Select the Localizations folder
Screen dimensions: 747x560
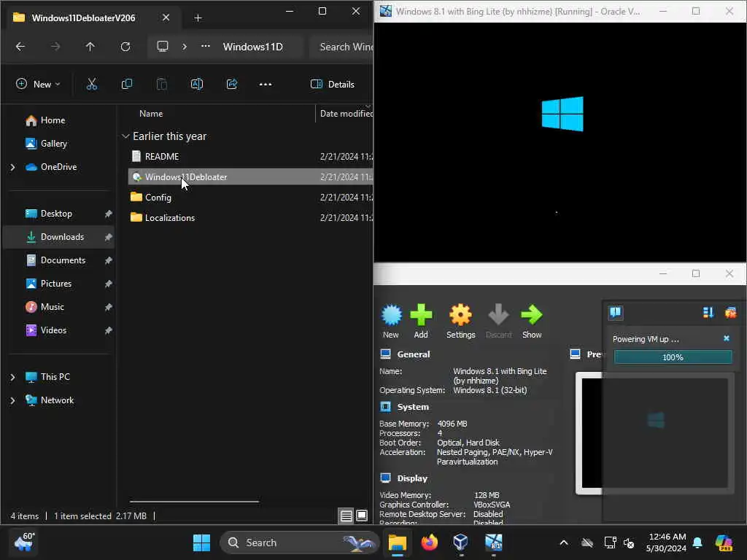(251, 218)
